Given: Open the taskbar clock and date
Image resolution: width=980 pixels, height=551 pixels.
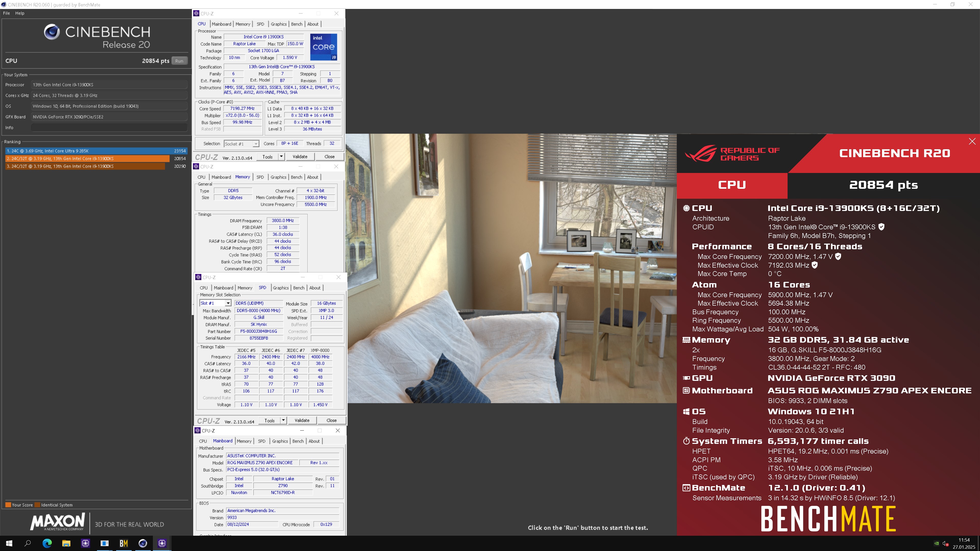Looking at the screenshot, I should pos(964,543).
